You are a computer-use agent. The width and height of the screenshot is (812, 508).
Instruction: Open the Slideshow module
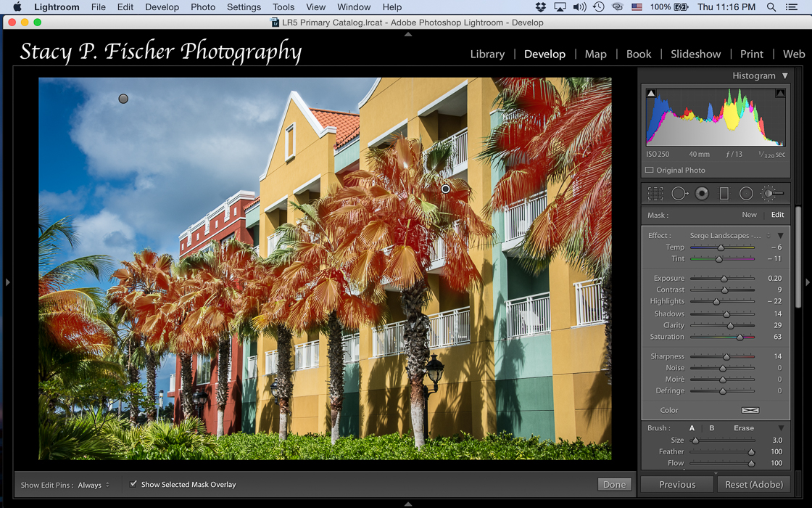695,54
